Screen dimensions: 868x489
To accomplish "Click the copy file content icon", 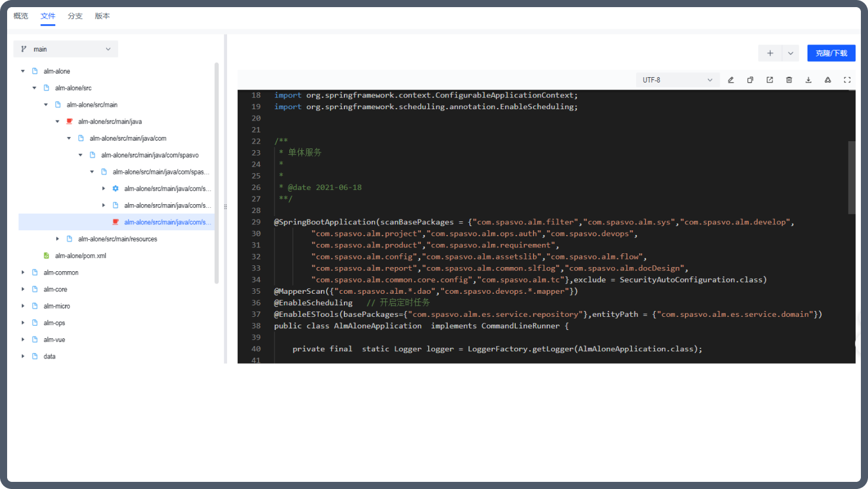I will pos(750,80).
